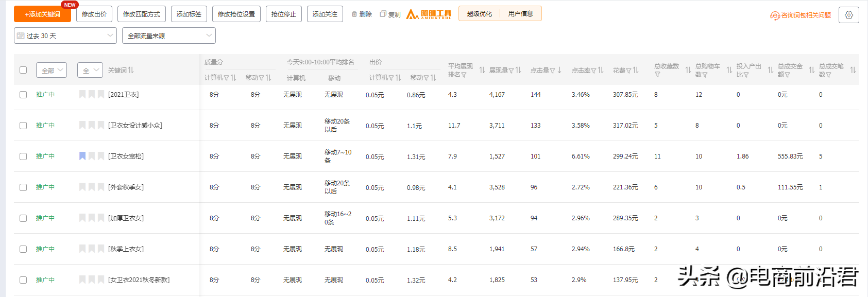Sort by 关键词 column sort icon
Screen dimensions: 868x297
[x=131, y=70]
